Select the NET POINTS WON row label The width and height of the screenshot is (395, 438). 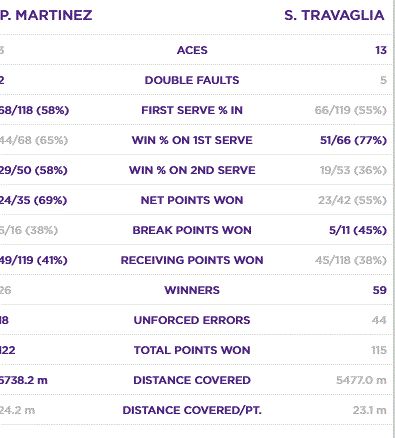[x=192, y=200]
